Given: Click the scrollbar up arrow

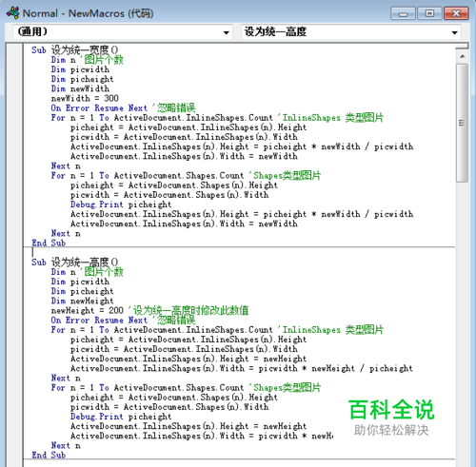Looking at the screenshot, I should [x=463, y=56].
